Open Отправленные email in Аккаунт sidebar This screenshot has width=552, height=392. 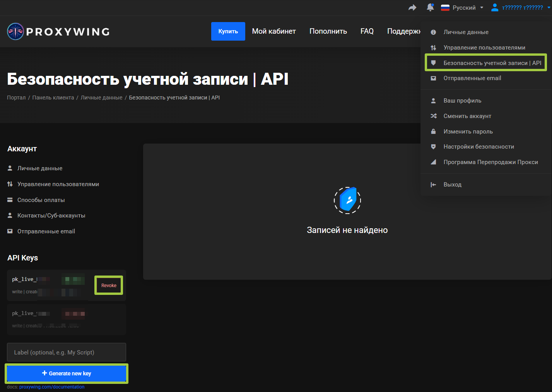46,231
